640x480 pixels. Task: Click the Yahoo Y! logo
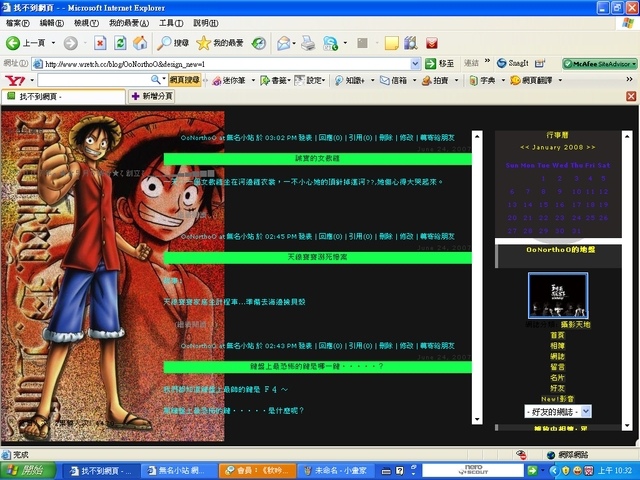tap(15, 80)
